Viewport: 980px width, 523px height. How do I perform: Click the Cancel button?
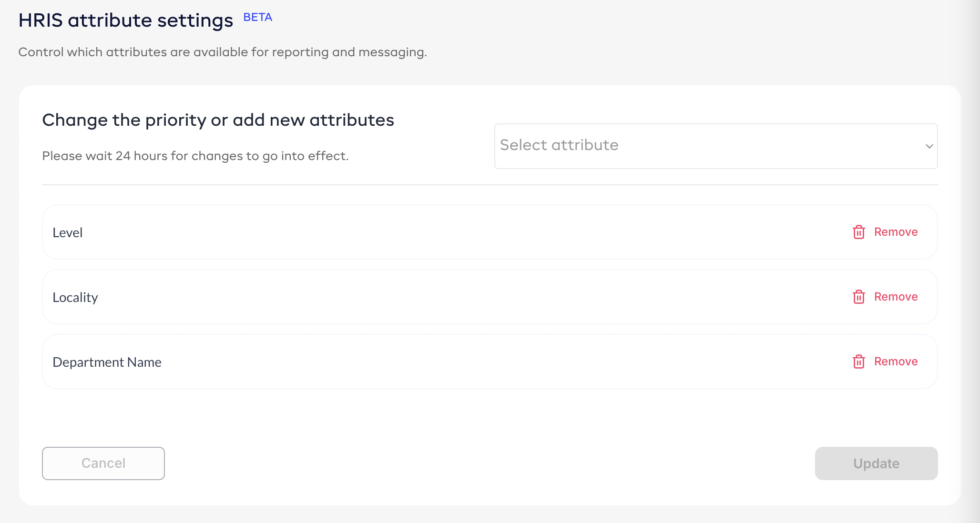(x=103, y=463)
